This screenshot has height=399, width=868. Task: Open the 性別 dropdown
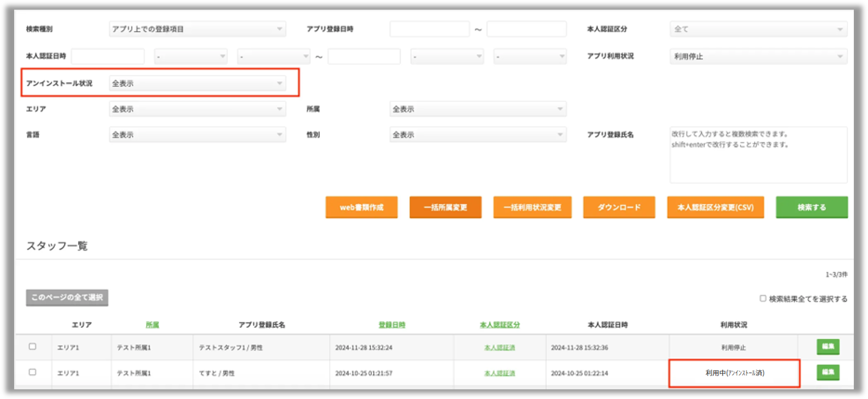click(x=478, y=135)
